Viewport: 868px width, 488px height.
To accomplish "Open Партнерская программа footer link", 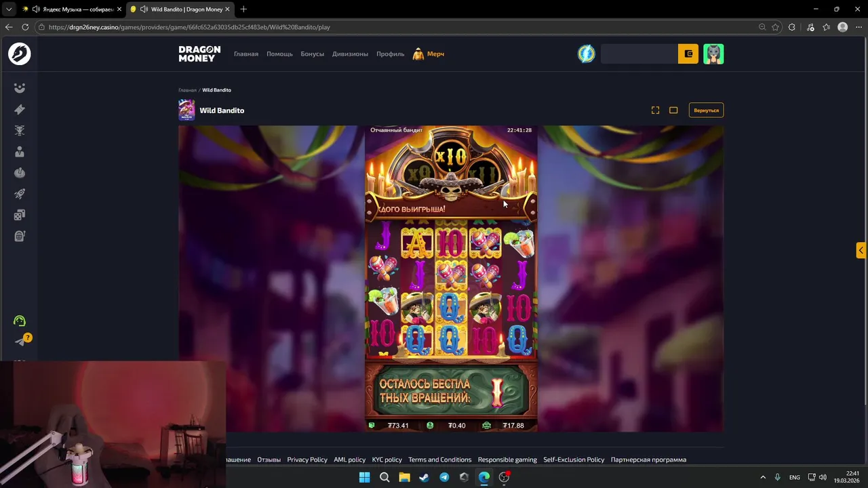I will click(648, 460).
